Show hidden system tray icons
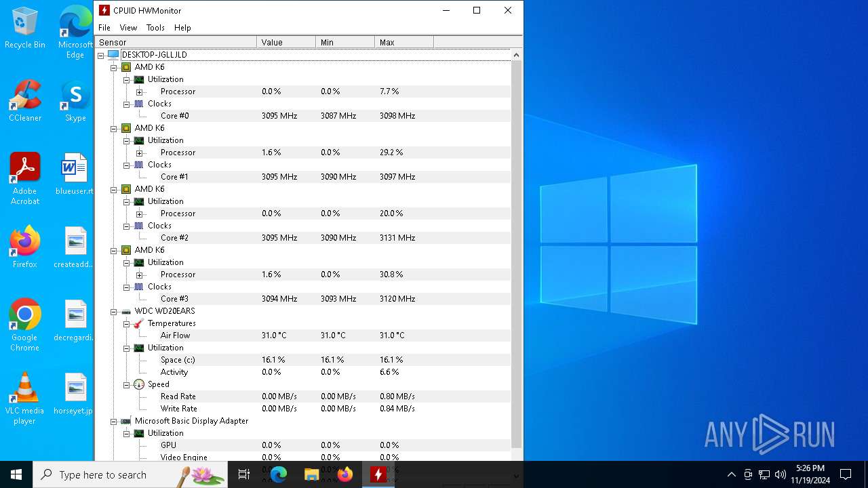 pos(731,474)
